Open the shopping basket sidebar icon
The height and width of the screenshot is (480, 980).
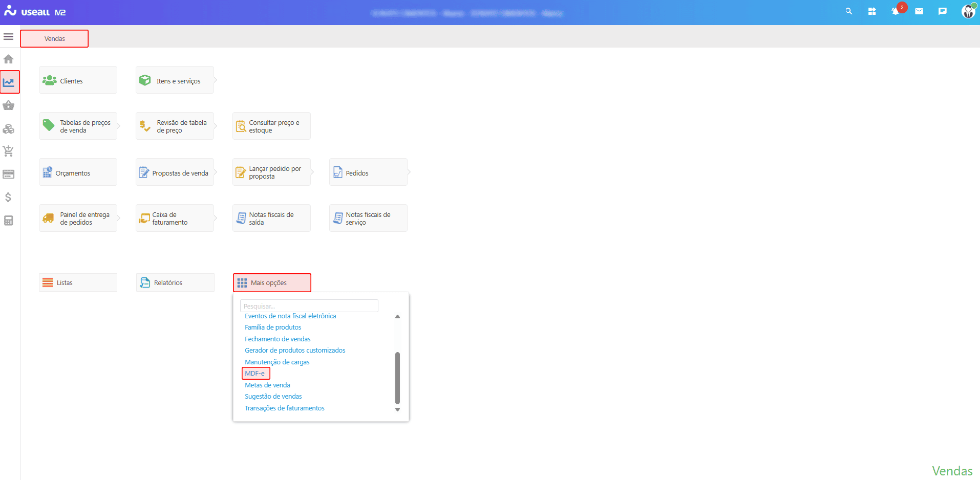coord(9,105)
